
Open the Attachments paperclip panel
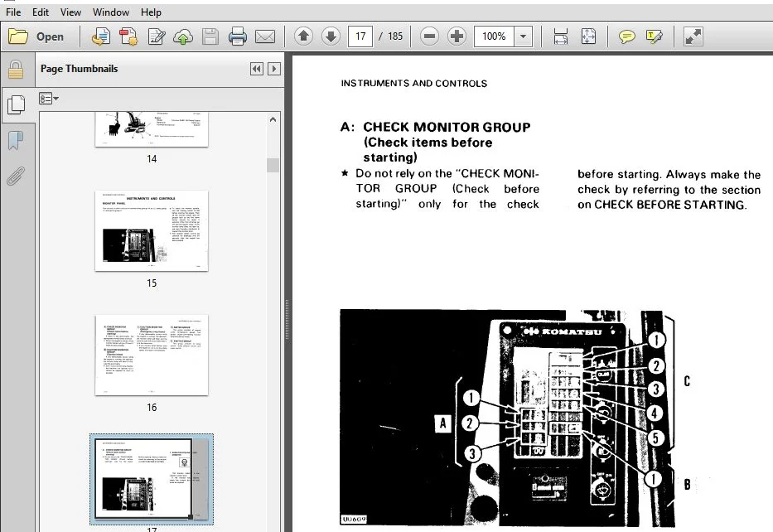click(x=16, y=176)
